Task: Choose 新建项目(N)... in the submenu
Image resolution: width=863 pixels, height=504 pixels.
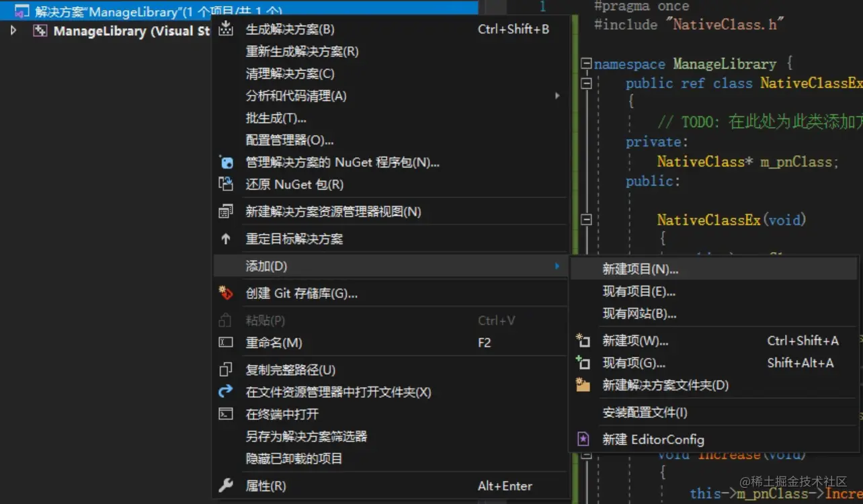Action: coord(714,269)
